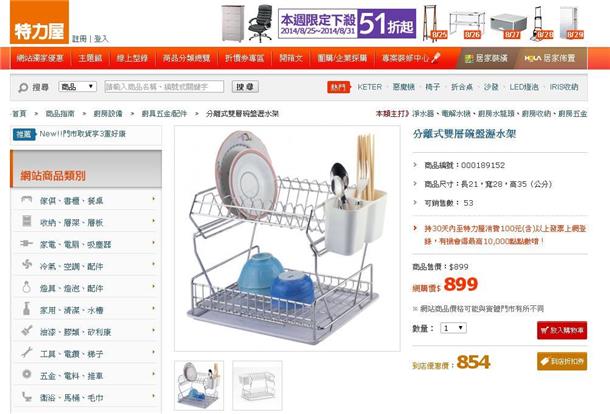Expand the 家電、電扇、吸塵器 category arrow
Image resolution: width=610 pixels, height=414 pixels.
154,243
